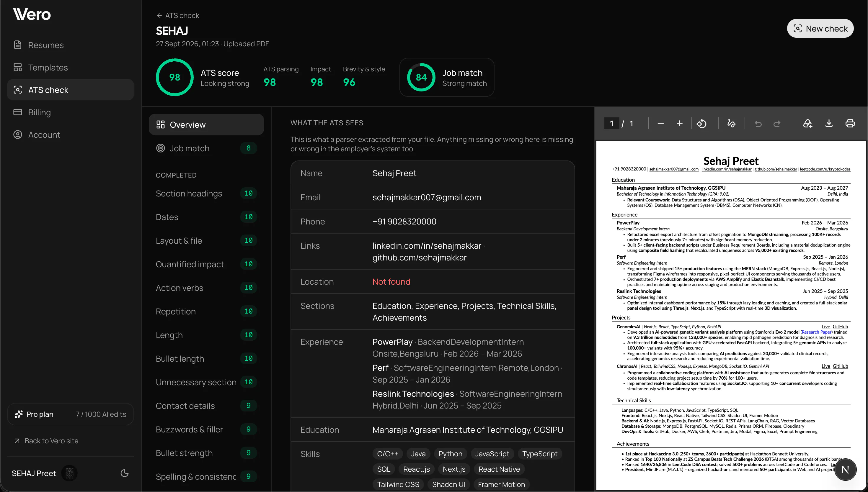Open Contact details check
Viewport: 868px width, 492px height.
[206, 406]
